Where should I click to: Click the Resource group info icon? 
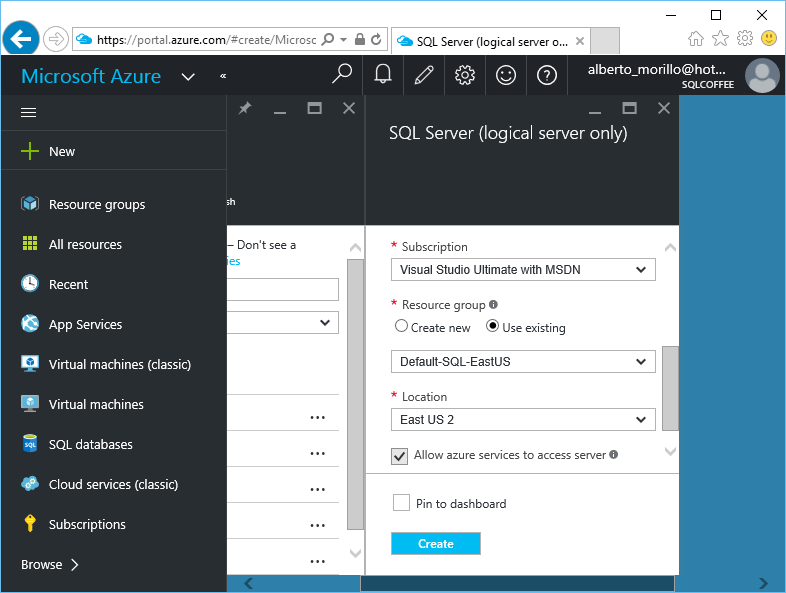(x=493, y=304)
